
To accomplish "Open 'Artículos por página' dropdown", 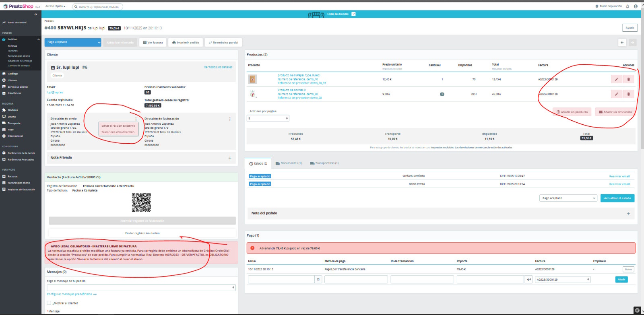I will 268,118.
